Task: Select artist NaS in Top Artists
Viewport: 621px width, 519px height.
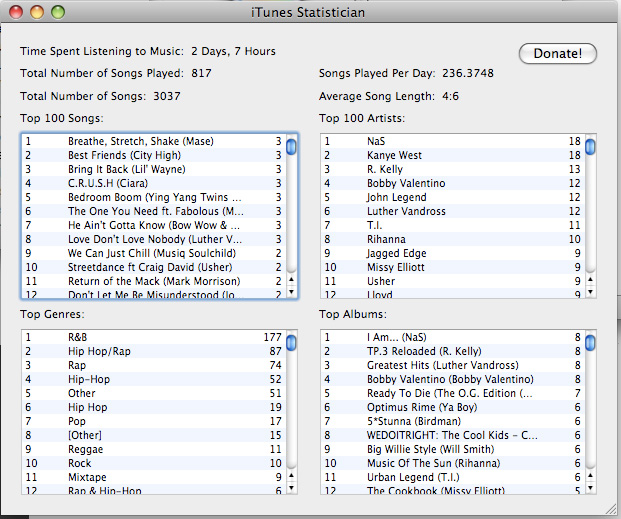Action: pos(453,141)
